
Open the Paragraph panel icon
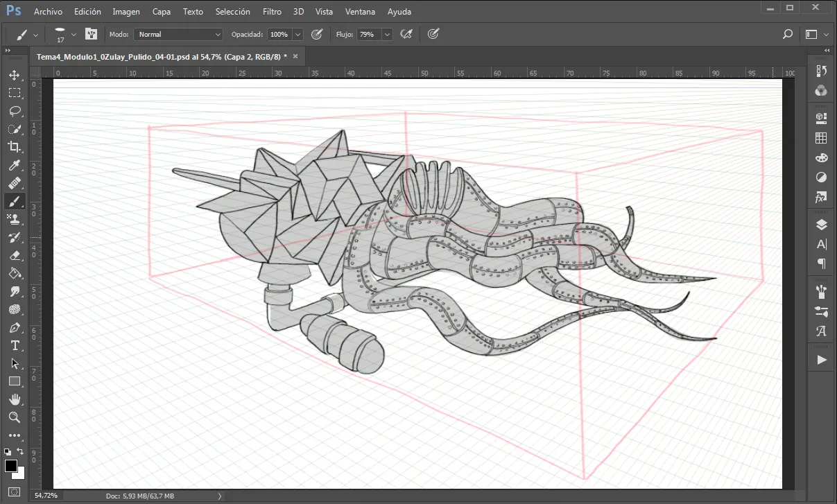tap(822, 264)
